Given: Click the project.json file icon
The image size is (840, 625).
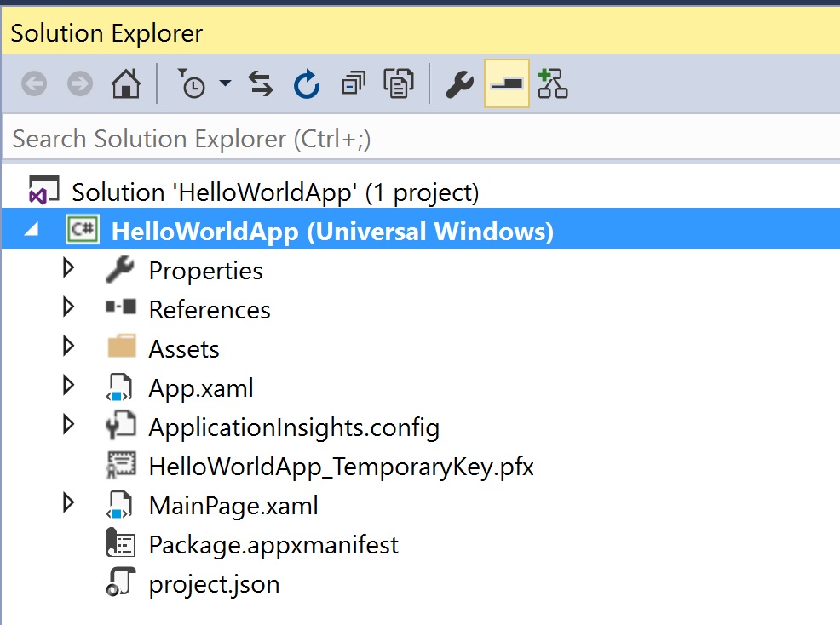Looking at the screenshot, I should click(x=120, y=582).
